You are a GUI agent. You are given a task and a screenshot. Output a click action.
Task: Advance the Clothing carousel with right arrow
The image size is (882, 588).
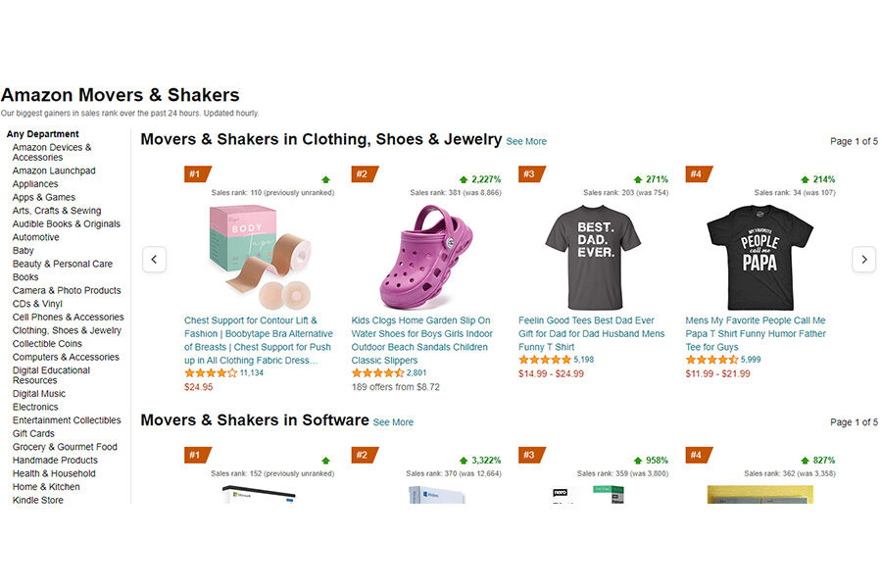point(863,259)
